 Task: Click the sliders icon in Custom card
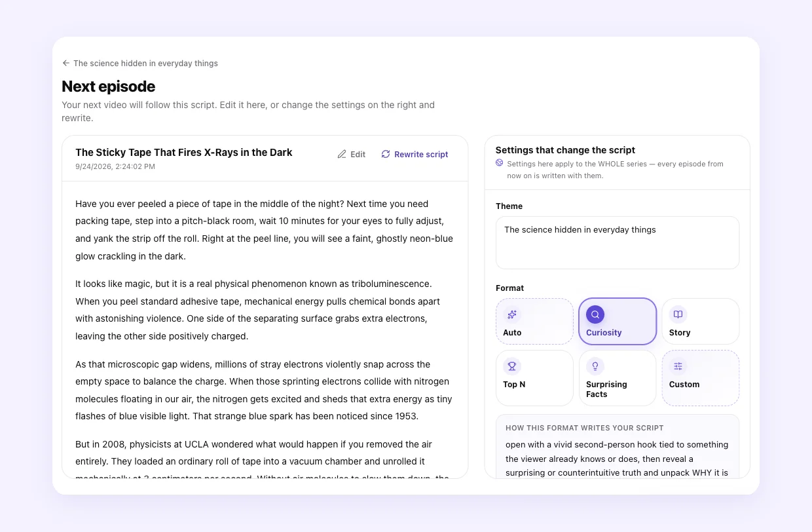pos(678,366)
